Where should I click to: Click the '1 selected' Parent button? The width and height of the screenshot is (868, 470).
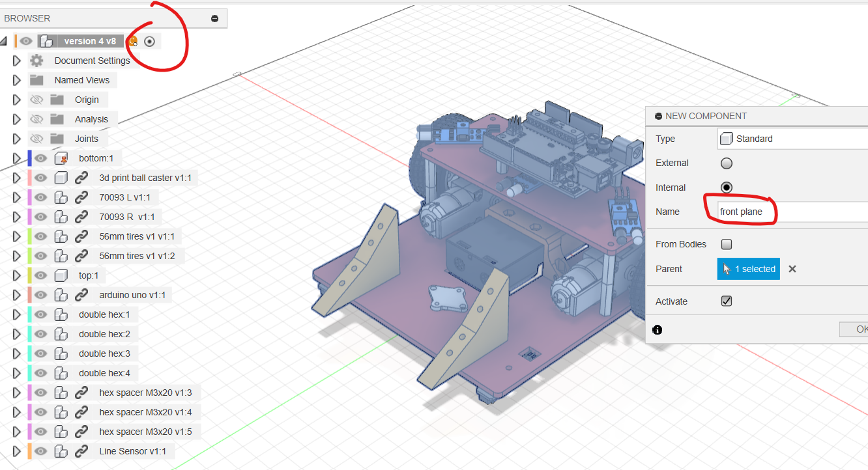[748, 269]
